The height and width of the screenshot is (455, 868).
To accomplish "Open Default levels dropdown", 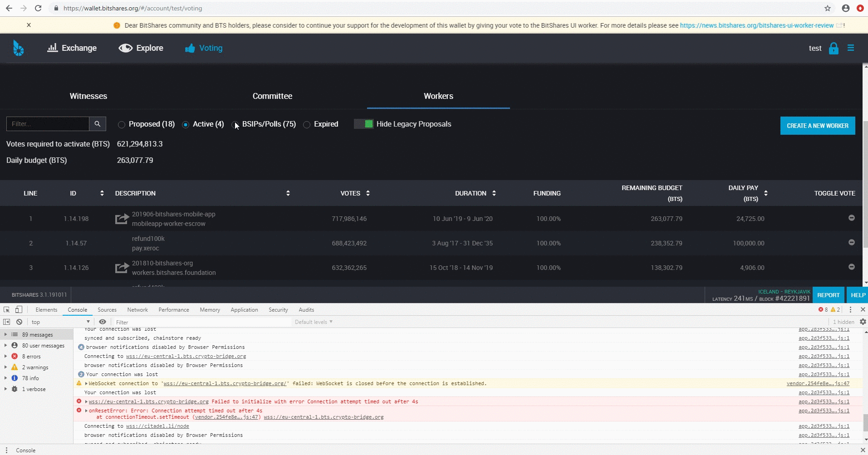I will coord(314,322).
